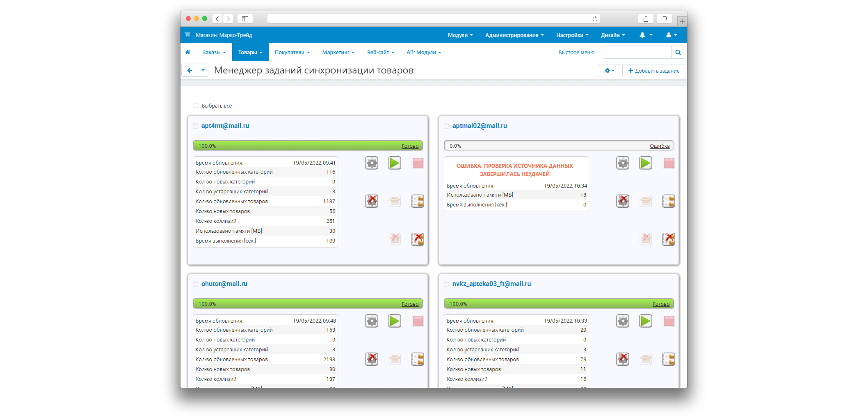
Task: Click faded box-delete icon in aptmal02@mail.ru card
Action: pos(646,238)
